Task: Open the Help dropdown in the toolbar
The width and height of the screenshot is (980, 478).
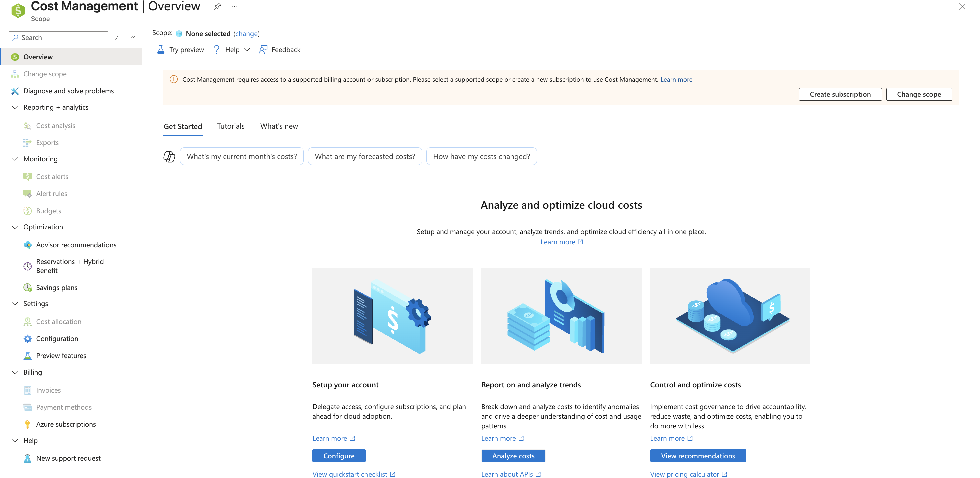Action: coord(232,49)
